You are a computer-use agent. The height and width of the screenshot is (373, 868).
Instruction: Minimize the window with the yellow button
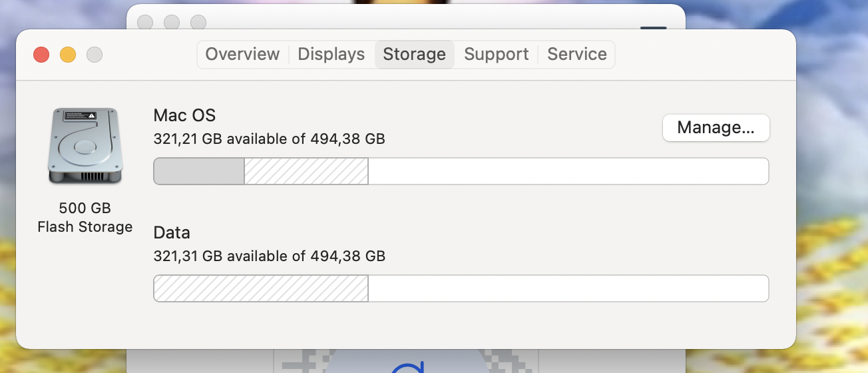[x=68, y=55]
